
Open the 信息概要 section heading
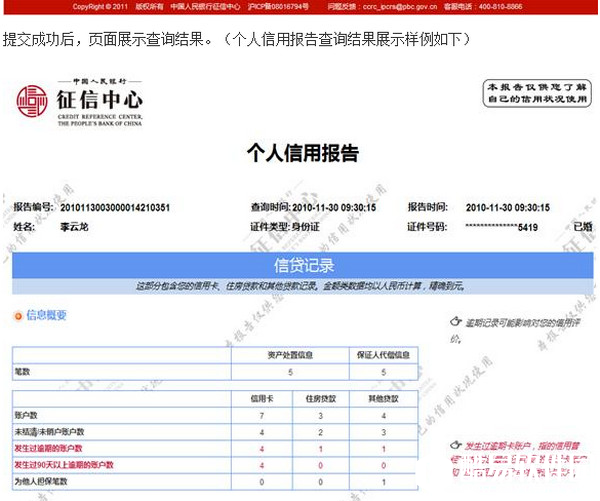[x=46, y=316]
